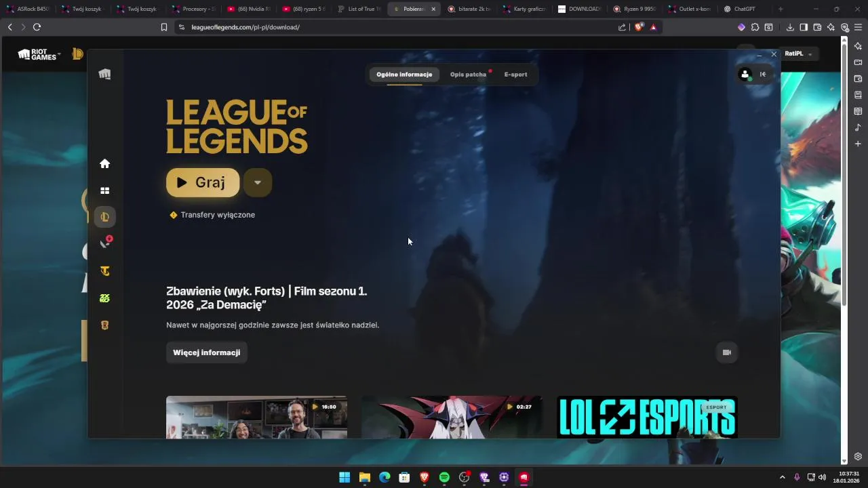The image size is (868, 488).
Task: Open the browser main menu
Action: 859,27
